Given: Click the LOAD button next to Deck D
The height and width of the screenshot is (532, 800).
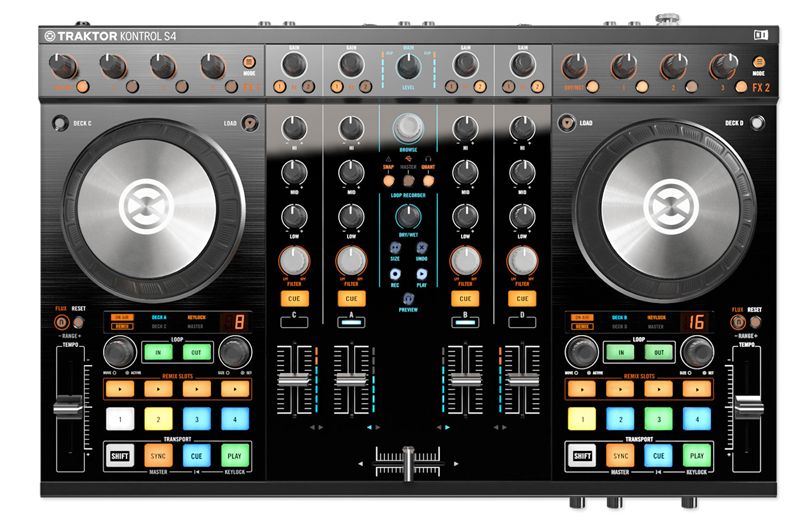Looking at the screenshot, I should click(566, 122).
